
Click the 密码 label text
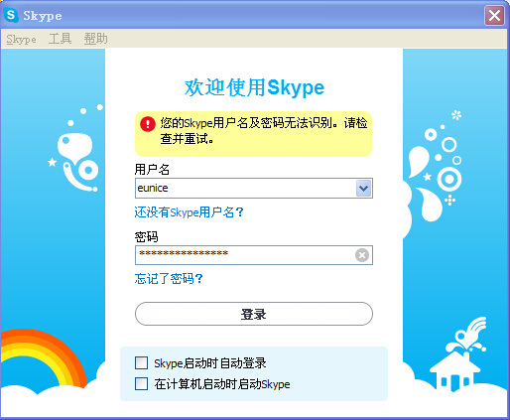[146, 236]
